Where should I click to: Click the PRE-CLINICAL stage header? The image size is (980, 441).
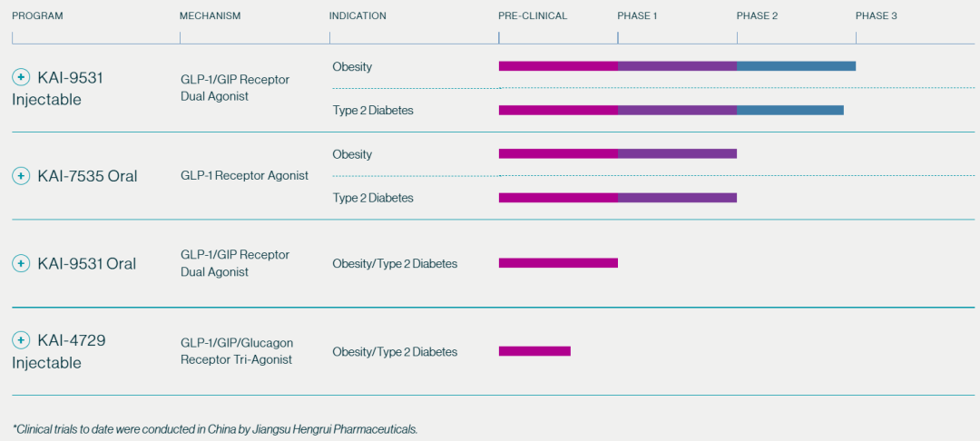(533, 16)
